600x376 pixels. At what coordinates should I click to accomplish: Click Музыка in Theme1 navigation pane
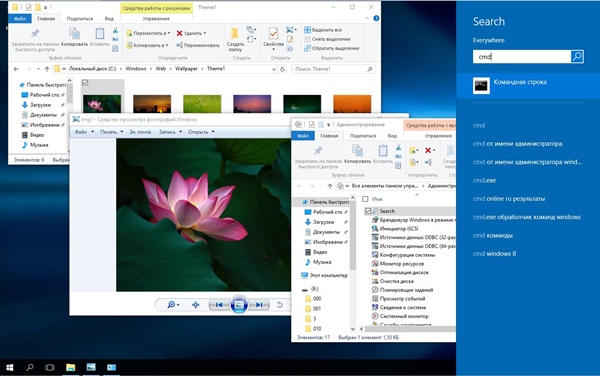pyautogui.click(x=35, y=145)
